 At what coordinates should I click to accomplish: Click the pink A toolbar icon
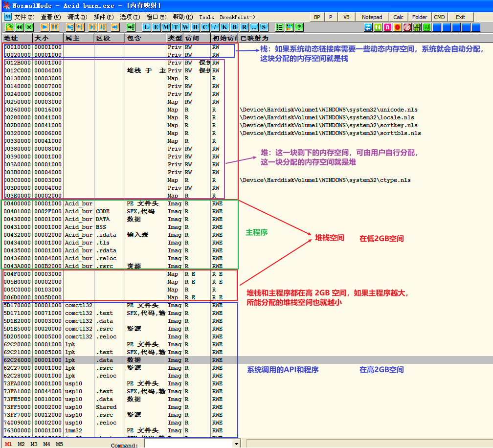point(388,27)
